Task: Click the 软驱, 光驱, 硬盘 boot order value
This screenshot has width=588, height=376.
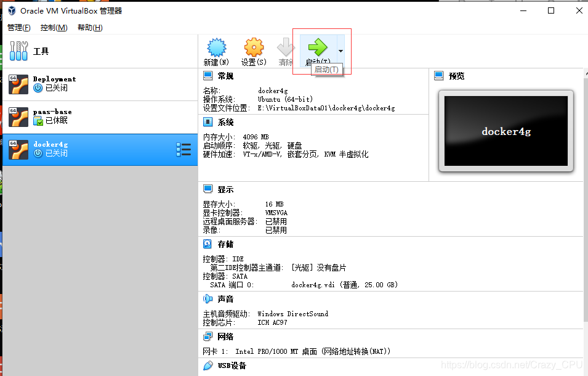Action: pos(272,145)
